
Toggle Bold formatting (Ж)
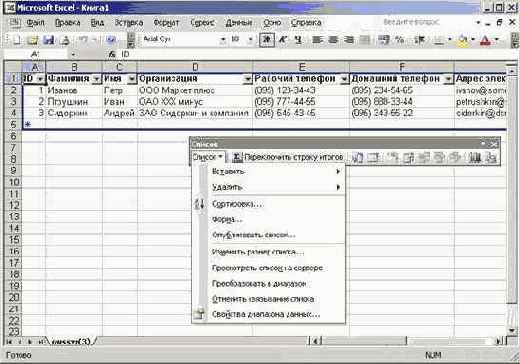pos(267,40)
